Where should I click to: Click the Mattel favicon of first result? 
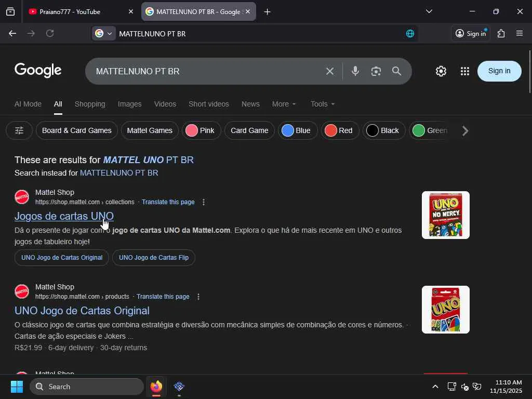pos(22,197)
